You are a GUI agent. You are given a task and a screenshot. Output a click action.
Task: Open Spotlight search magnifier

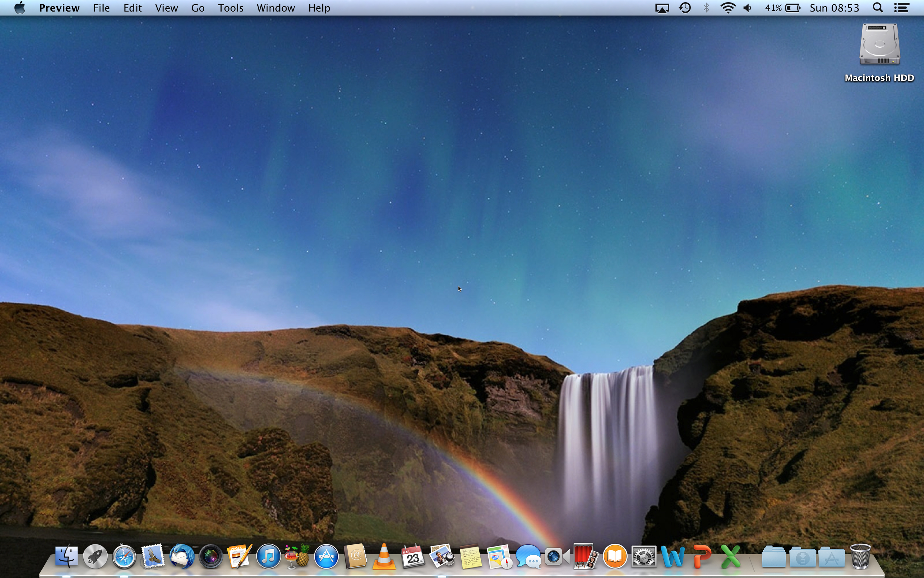[878, 8]
